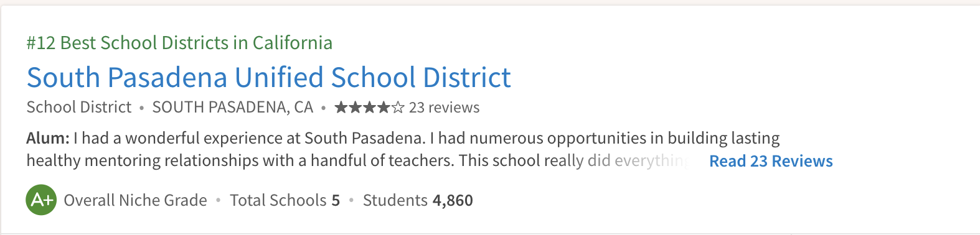Click the bold Alum: reviewer label

pos(48,138)
